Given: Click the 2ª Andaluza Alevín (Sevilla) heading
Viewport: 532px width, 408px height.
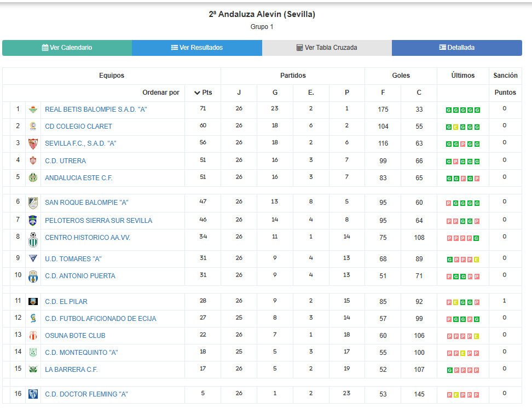Looking at the screenshot, I should pyautogui.click(x=262, y=14).
